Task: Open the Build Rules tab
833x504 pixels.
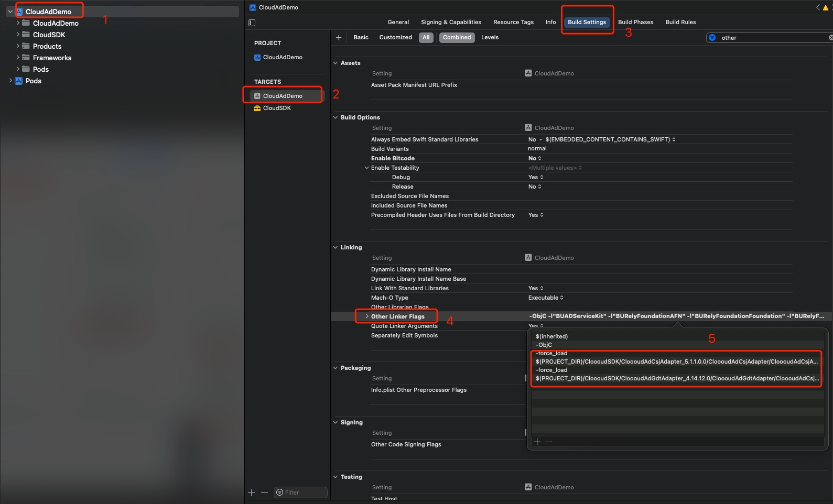Action: (x=680, y=22)
